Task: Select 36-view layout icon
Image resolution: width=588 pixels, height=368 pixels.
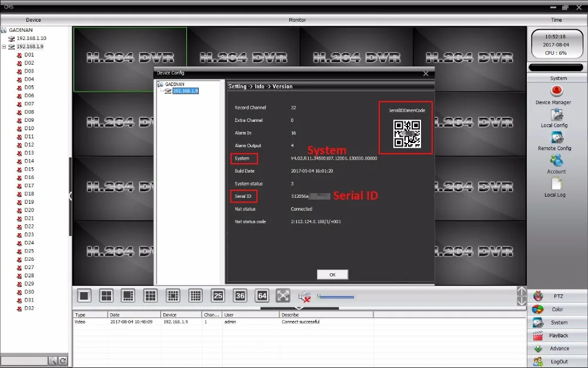Action: point(240,296)
